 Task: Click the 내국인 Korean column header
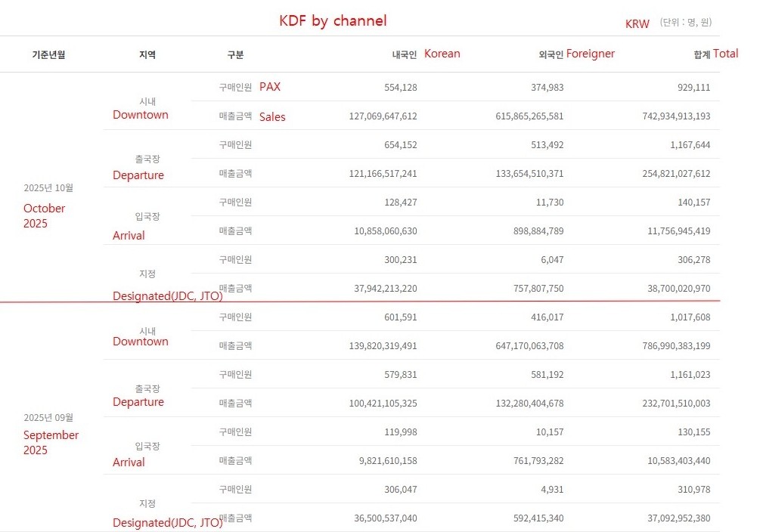click(426, 54)
